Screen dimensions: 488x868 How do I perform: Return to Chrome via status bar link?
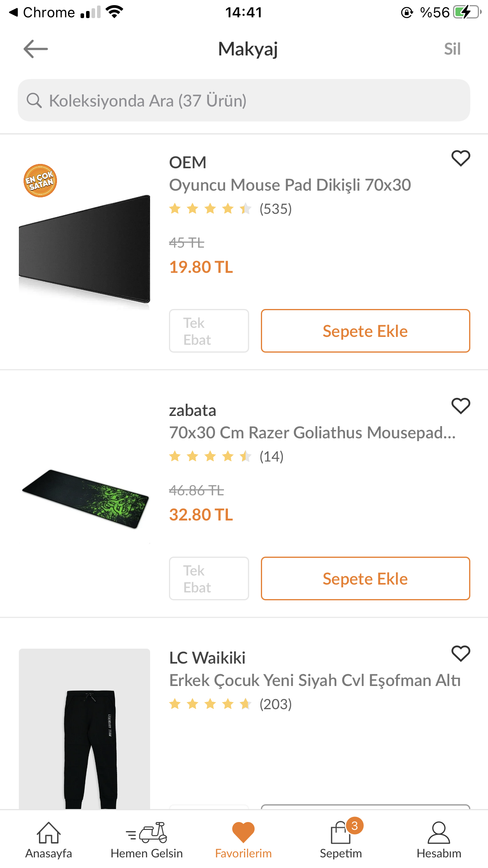[x=42, y=13]
